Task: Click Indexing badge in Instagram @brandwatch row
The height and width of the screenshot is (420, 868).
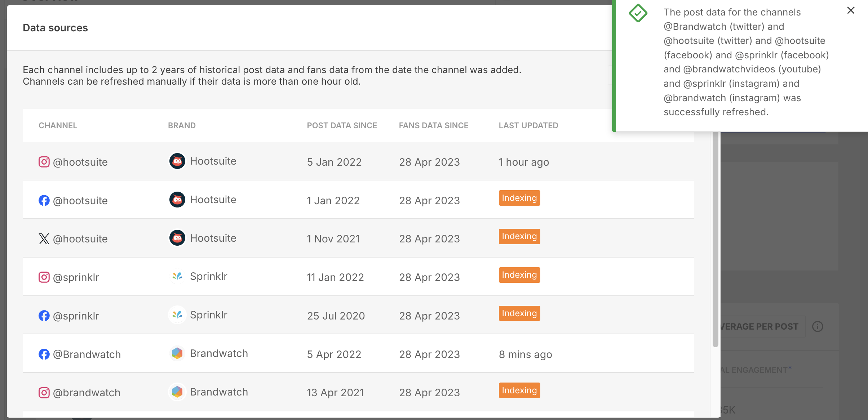Action: [x=519, y=390]
